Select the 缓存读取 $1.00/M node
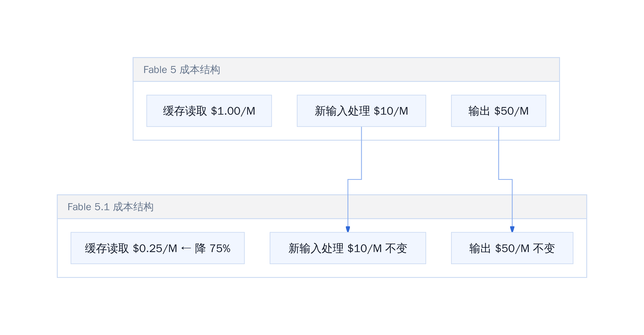644x335 pixels. [x=209, y=111]
